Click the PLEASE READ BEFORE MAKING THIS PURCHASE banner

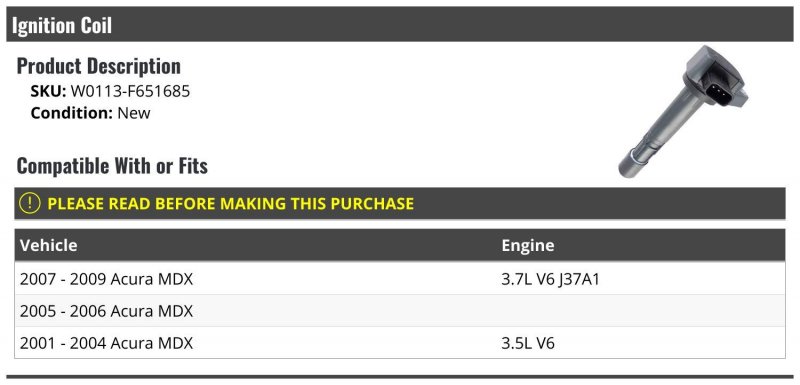coord(399,203)
